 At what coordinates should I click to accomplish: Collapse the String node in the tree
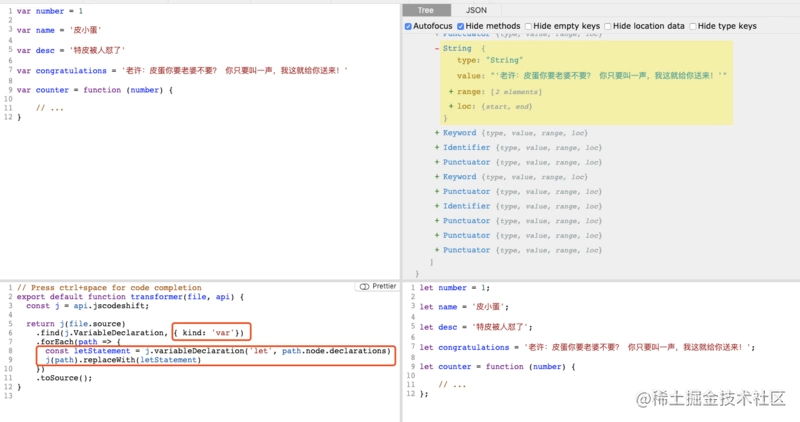point(437,48)
